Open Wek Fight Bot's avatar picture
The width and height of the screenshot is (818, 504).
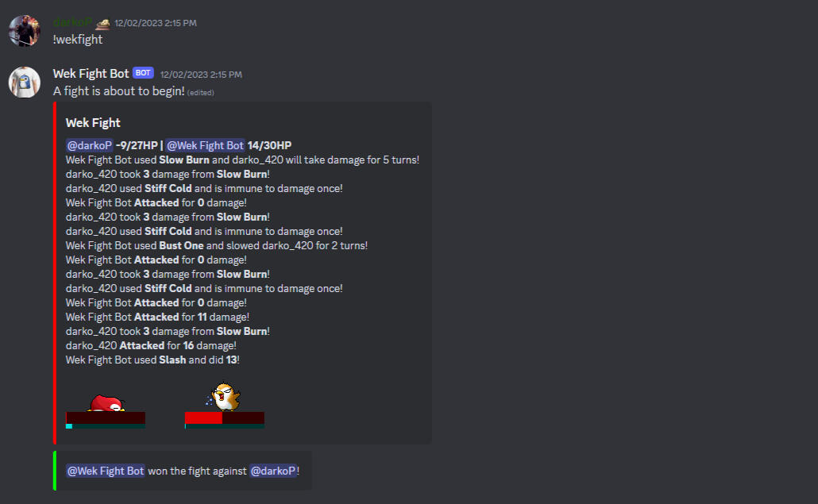point(24,82)
